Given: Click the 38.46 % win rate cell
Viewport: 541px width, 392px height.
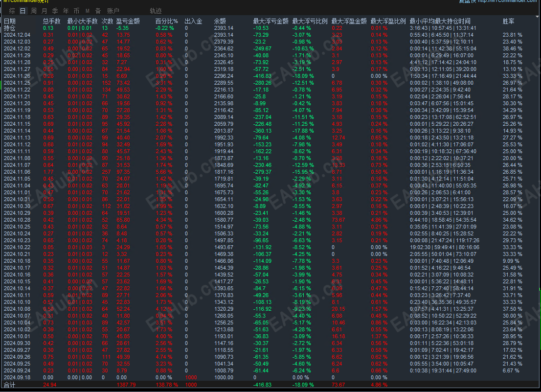Looking at the screenshot, I should coord(512,48).
